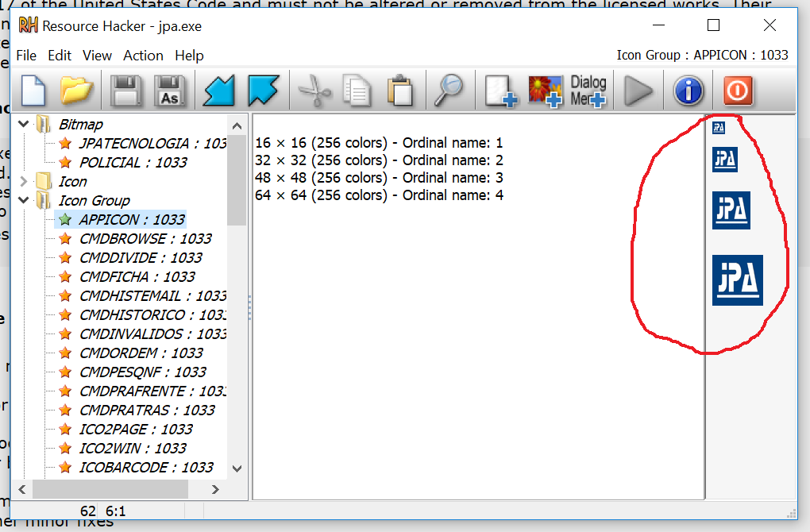This screenshot has width=810, height=532.
Task: Click the 32 × 32 Ordinal name: 2 line
Action: [x=379, y=160]
